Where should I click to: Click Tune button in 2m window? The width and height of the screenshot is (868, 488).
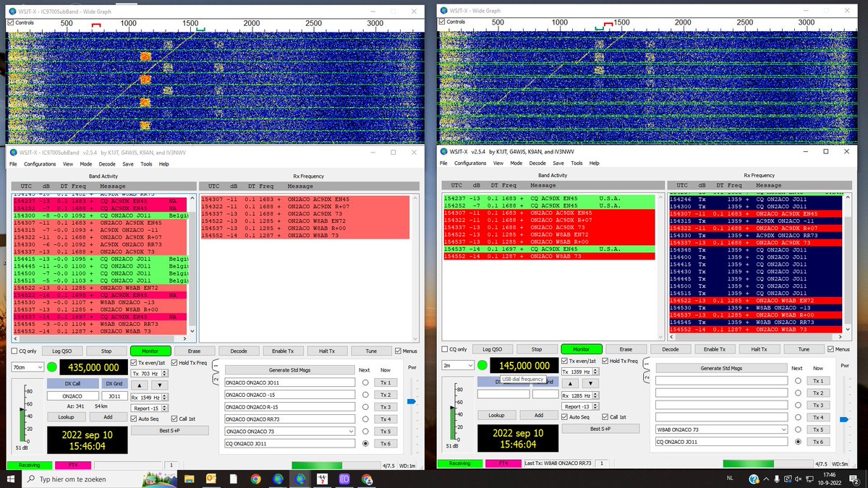pos(804,349)
